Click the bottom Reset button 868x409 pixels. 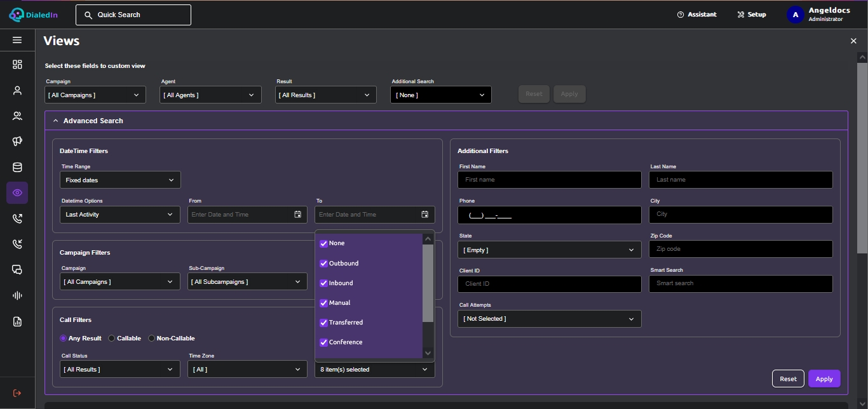(788, 379)
